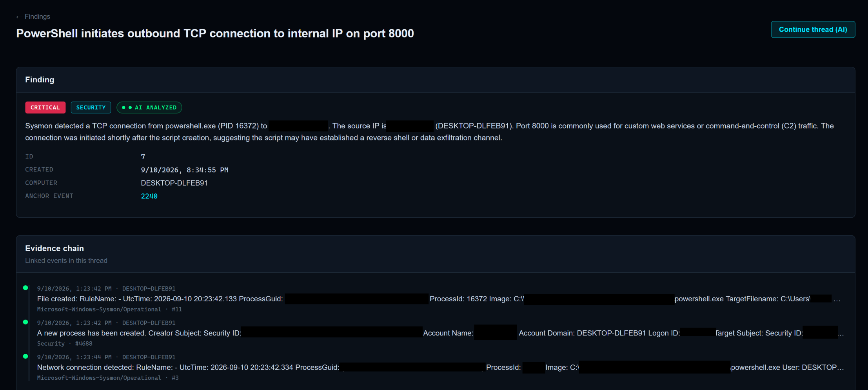
Task: Click the AI ANALYZED status badge
Action: (149, 108)
